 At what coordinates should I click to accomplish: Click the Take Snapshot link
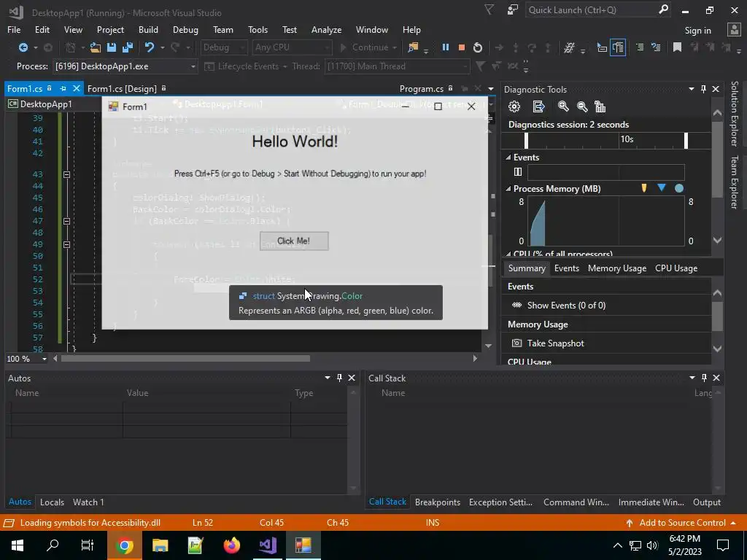pyautogui.click(x=555, y=343)
